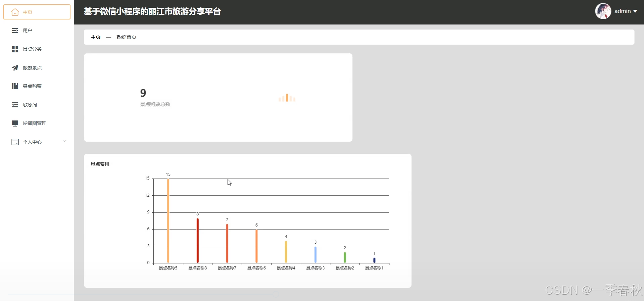Open the admin dropdown arrow

[635, 11]
